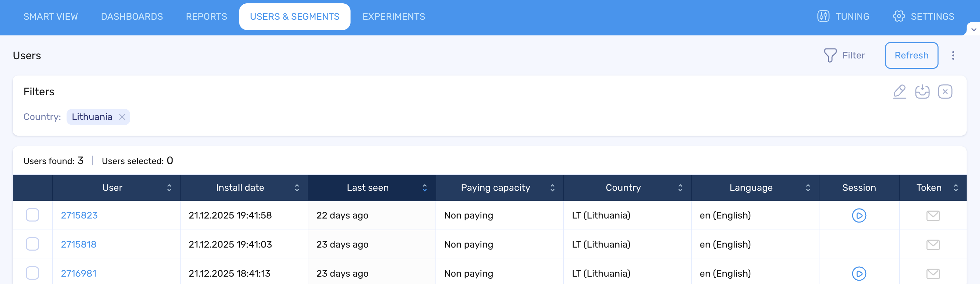
Task: Click the save filter download icon
Action: point(922,92)
